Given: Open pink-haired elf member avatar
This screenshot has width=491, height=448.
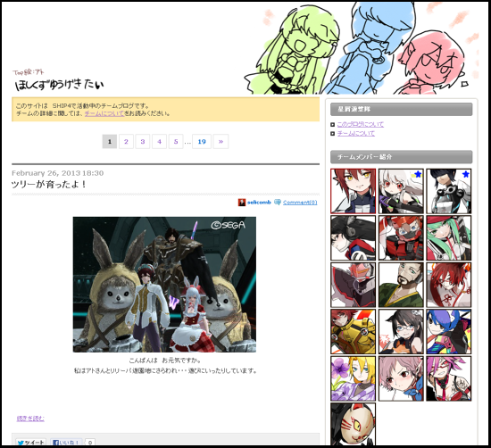Looking at the screenshot, I should click(x=401, y=378).
